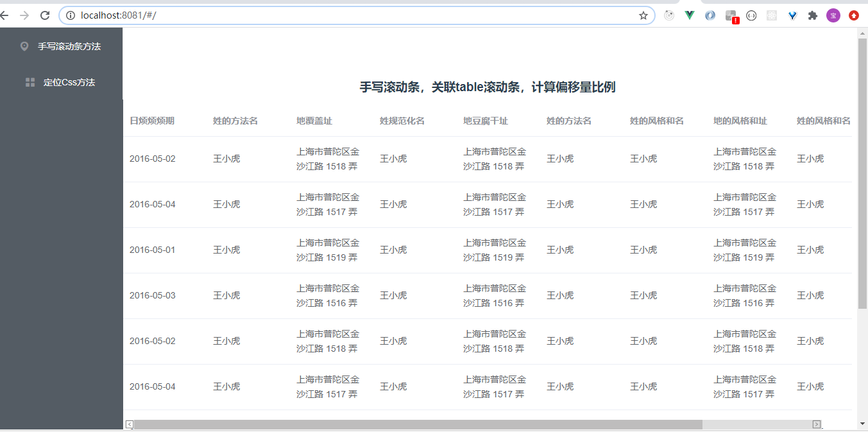Screen dimensions: 868x432
Task: Open the browser extensions puzzle piece icon
Action: (x=812, y=15)
